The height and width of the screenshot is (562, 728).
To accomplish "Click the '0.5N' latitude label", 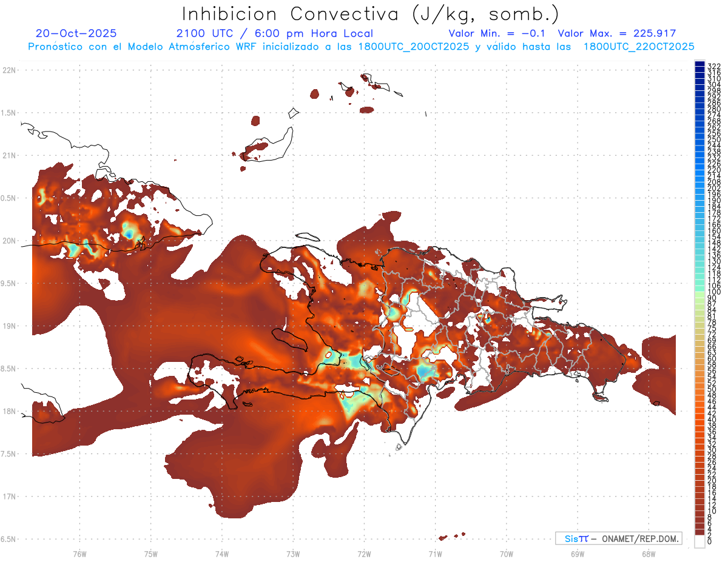I will pos(9,198).
